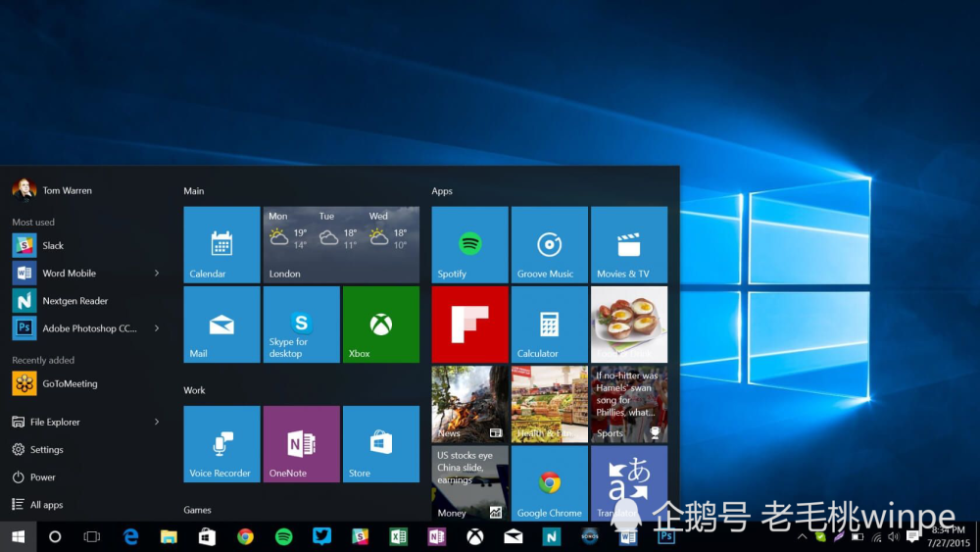The image size is (980, 552).
Task: Launch the Calculator tile
Action: point(550,325)
